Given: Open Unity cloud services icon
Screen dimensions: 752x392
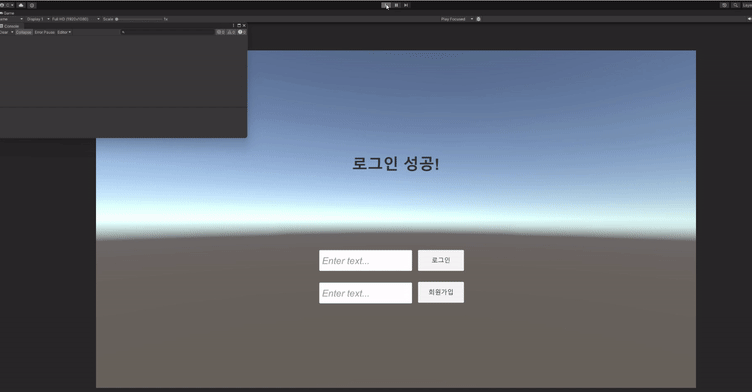Looking at the screenshot, I should [x=21, y=5].
